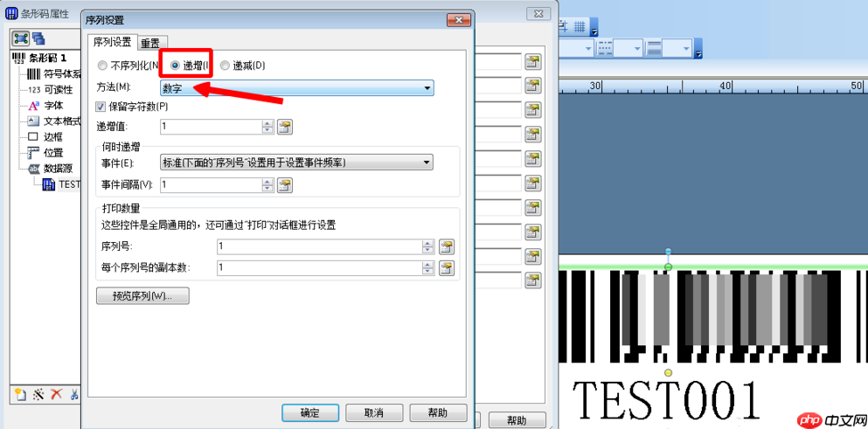Open data source button beside 每个序列号的副本数 field
This screenshot has height=429, width=868.
point(446,268)
